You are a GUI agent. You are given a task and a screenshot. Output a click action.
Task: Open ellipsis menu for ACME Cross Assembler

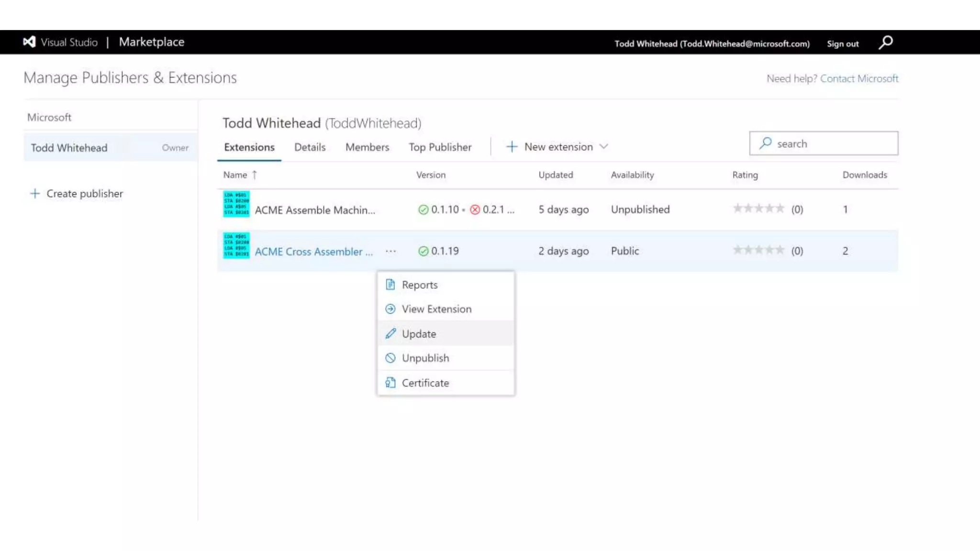[x=390, y=251]
